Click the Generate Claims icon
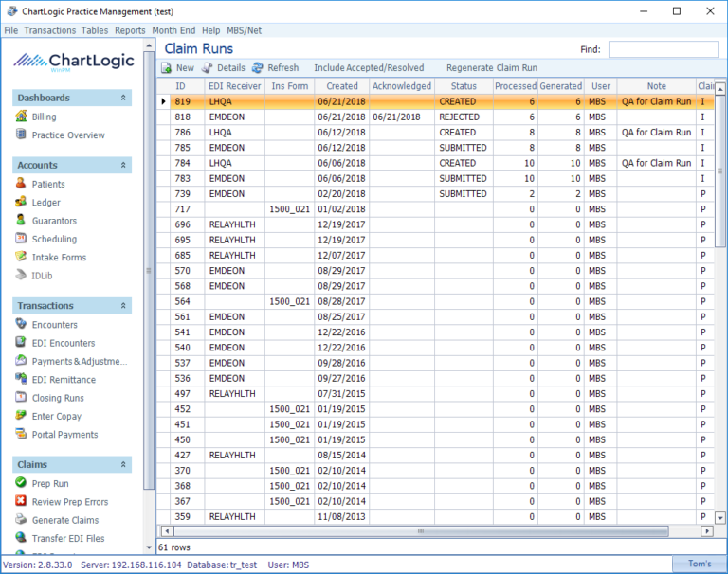This screenshot has width=728, height=574. tap(21, 519)
